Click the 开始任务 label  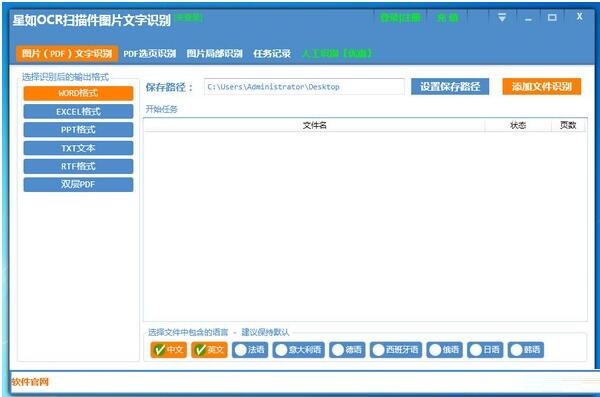coord(161,109)
